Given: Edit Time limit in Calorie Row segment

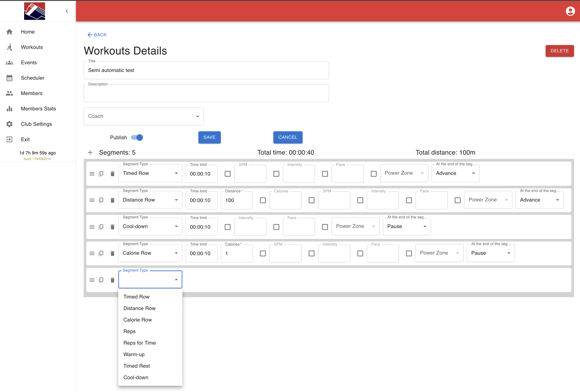Looking at the screenshot, I should pos(201,253).
